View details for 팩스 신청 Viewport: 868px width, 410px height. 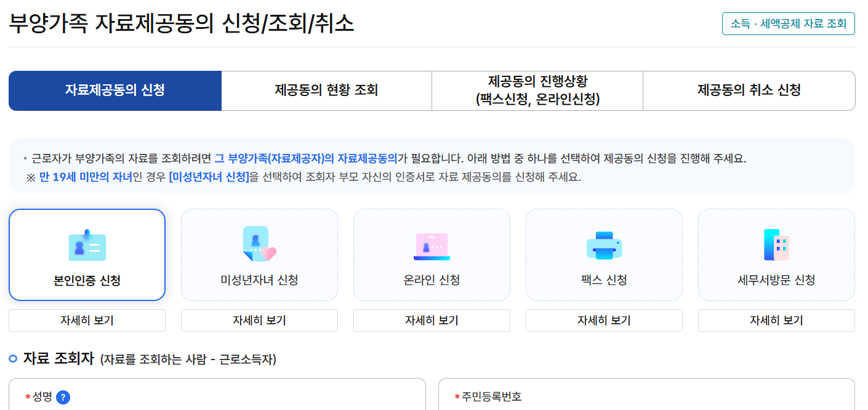(x=603, y=320)
